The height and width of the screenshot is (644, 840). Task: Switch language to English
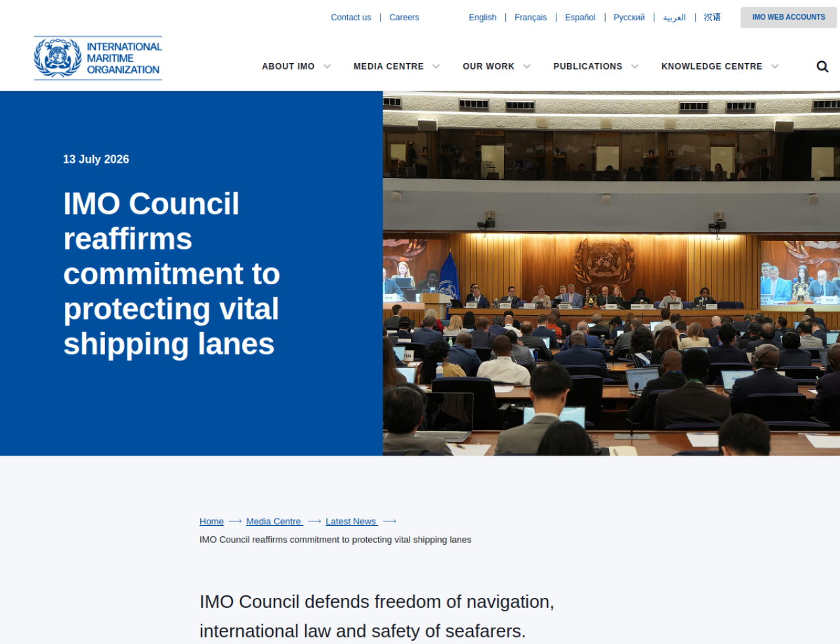point(482,18)
